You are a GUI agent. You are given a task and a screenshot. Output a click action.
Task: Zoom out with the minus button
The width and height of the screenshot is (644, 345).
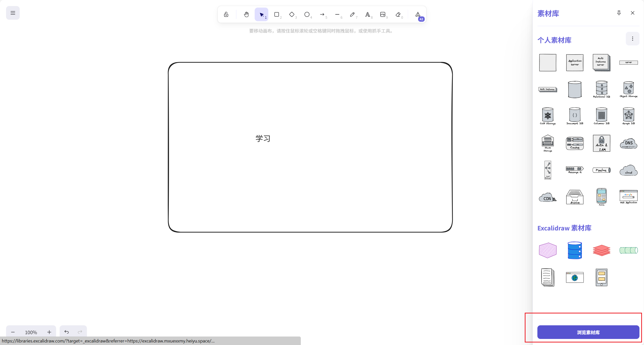[13, 332]
